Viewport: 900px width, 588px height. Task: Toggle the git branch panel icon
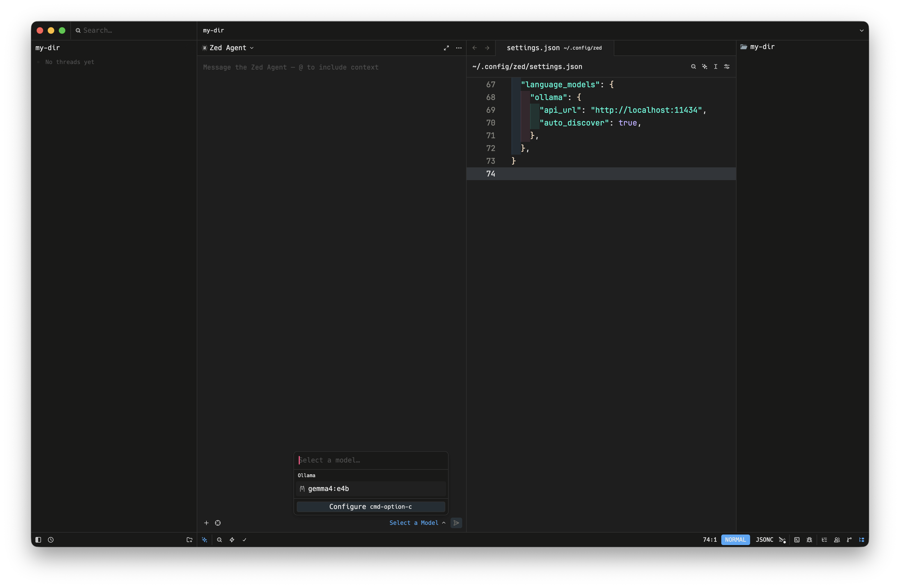tap(849, 540)
